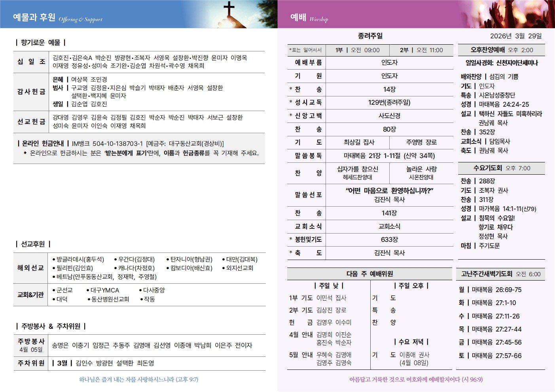Screen dimensions: 555x392
Task: Click the 감사헌금 row label
Action: [31, 92]
